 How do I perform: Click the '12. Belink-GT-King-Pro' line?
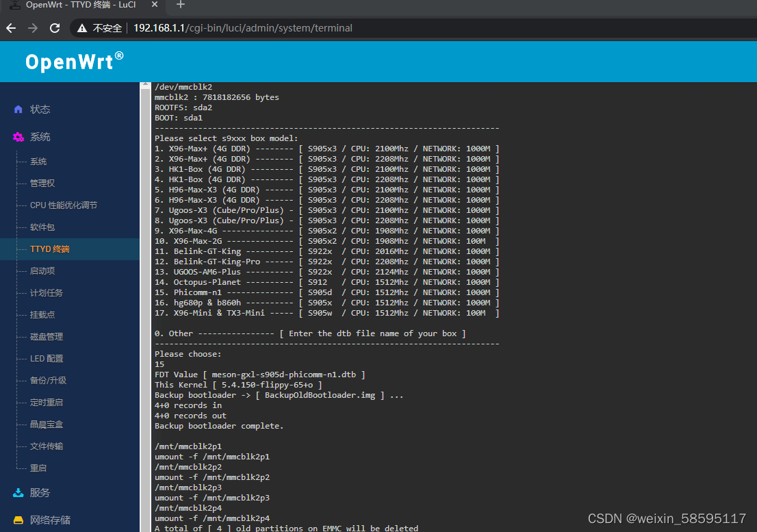tap(327, 262)
